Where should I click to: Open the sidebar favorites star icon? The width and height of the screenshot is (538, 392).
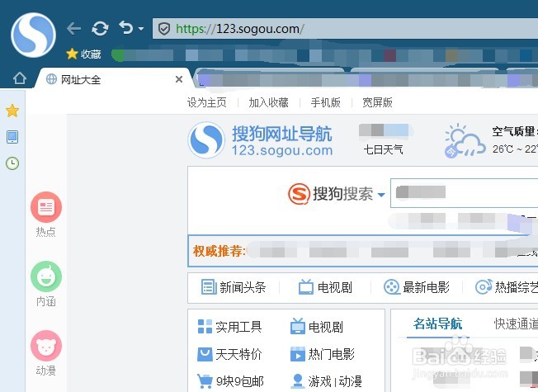(12, 111)
